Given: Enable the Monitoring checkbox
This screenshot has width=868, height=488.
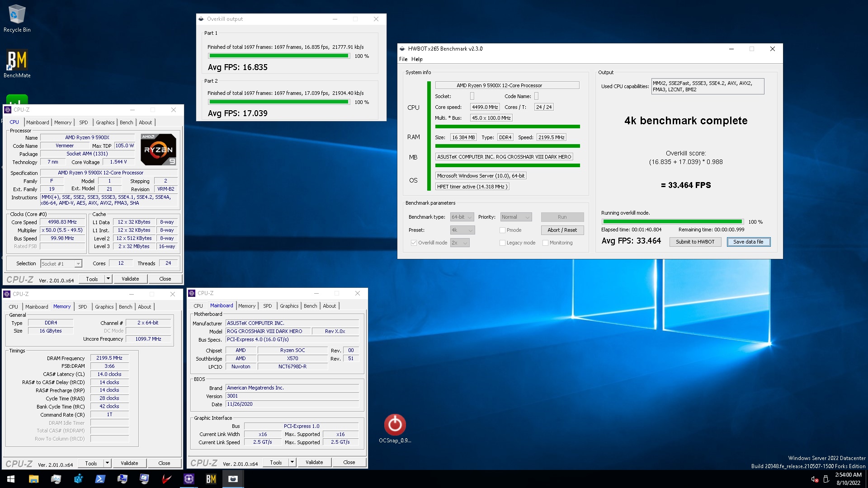Looking at the screenshot, I should pos(545,243).
